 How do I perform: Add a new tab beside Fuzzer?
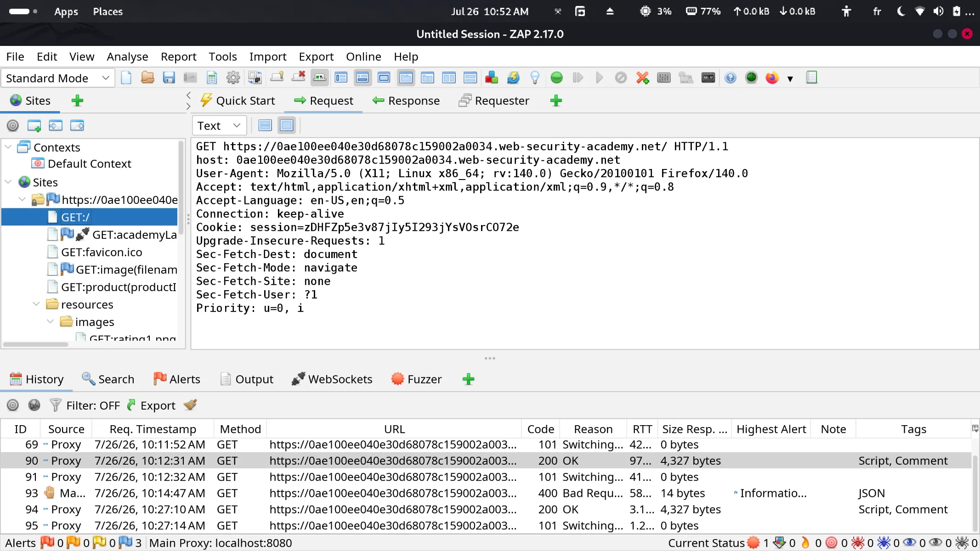pos(468,379)
